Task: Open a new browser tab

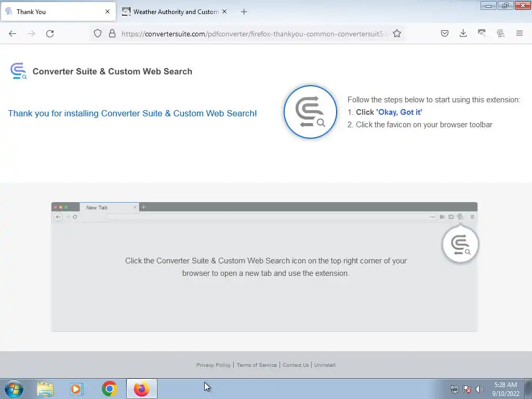Action: (244, 12)
